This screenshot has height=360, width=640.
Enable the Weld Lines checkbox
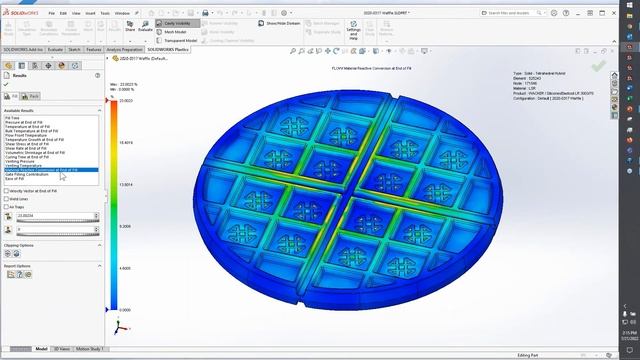click(x=6, y=199)
